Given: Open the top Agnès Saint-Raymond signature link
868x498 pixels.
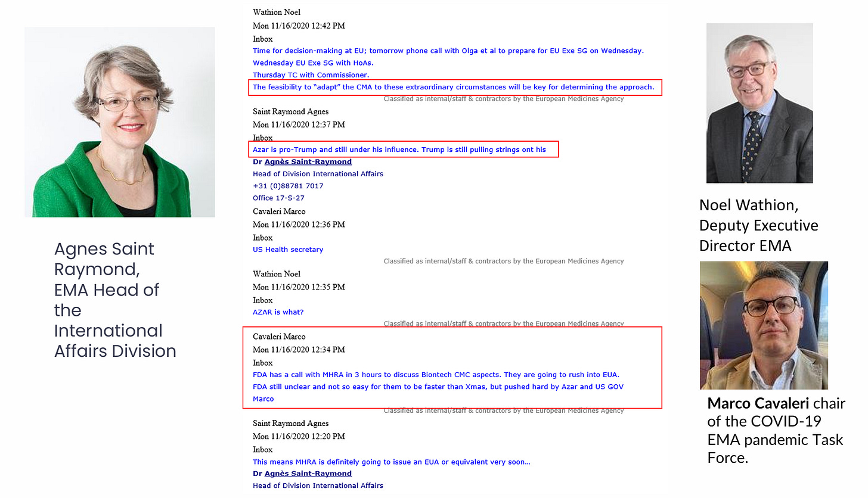Looking at the screenshot, I should point(308,161).
